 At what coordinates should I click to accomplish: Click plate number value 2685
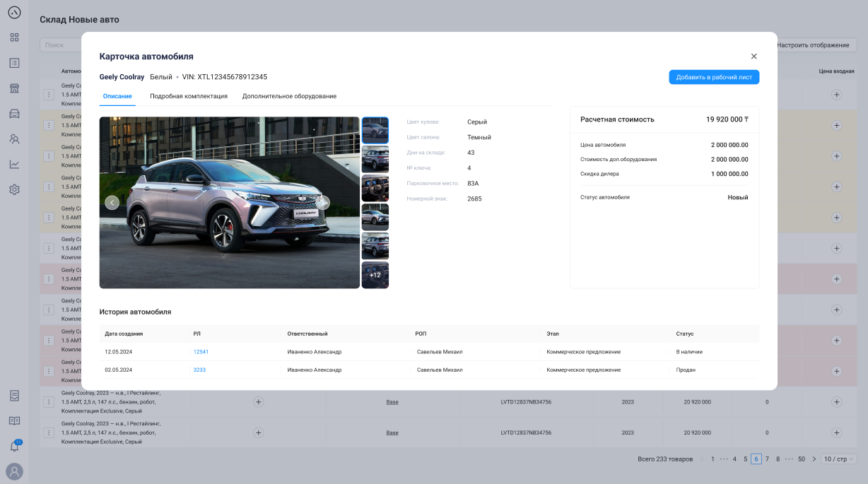474,199
